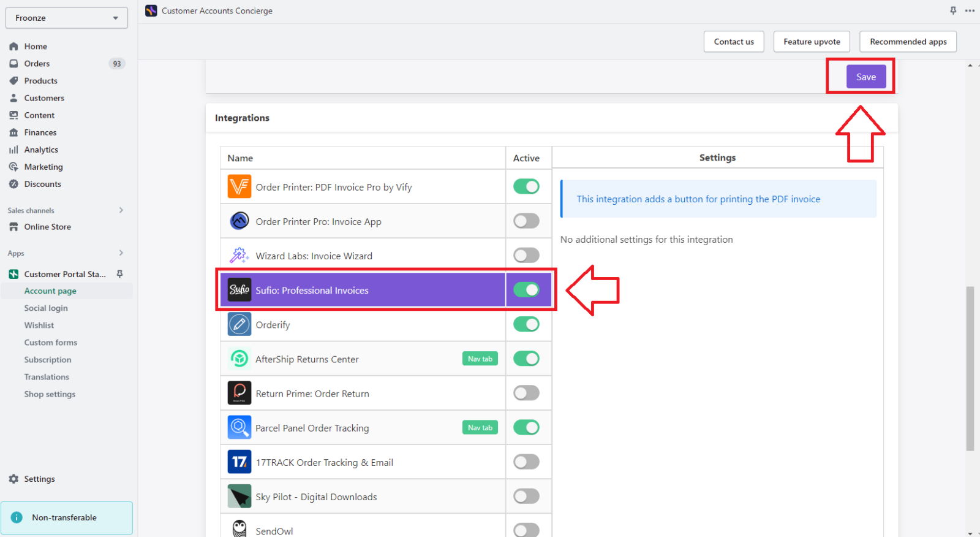The width and height of the screenshot is (980, 537).
Task: Disable Order Printer PDF Invoice Pro toggle
Action: tap(526, 186)
